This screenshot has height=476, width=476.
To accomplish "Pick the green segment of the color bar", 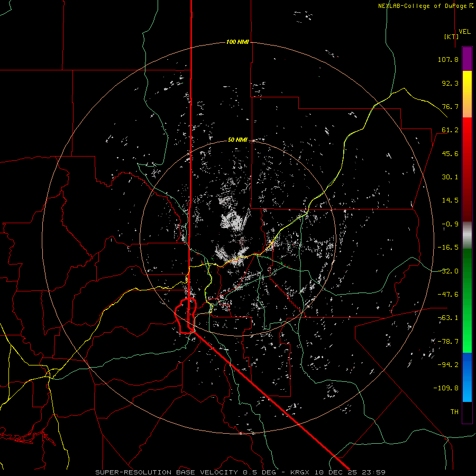I will [x=467, y=300].
